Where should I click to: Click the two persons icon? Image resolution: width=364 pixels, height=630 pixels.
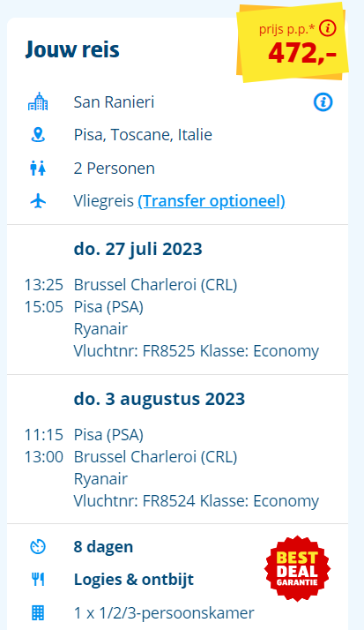[38, 168]
